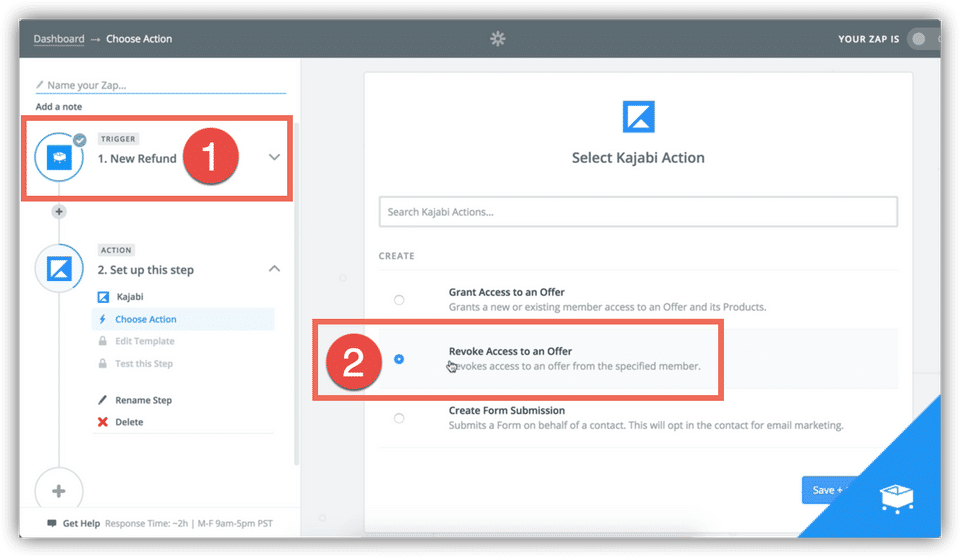Click the CREATE section label
The width and height of the screenshot is (960, 557).
point(396,256)
